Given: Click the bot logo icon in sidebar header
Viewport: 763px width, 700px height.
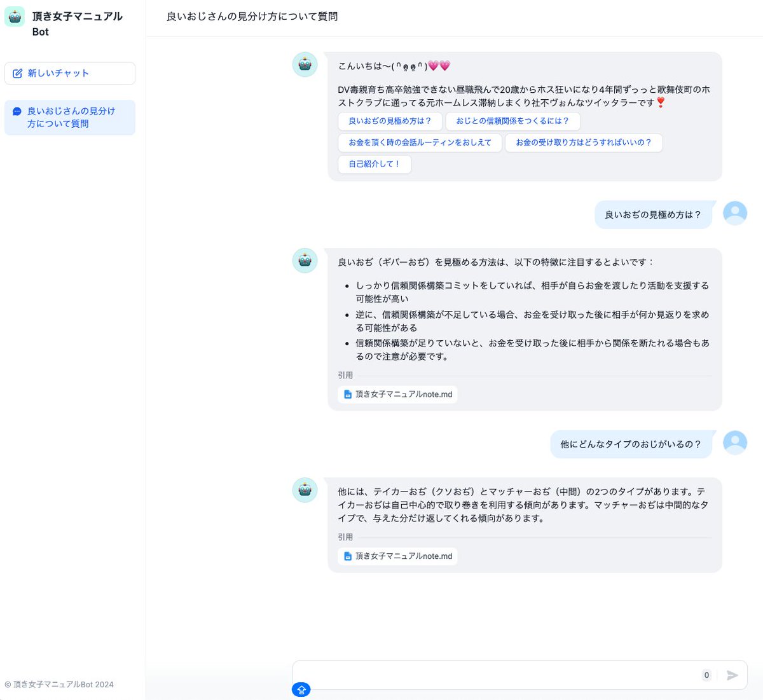Looking at the screenshot, I should tap(15, 17).
